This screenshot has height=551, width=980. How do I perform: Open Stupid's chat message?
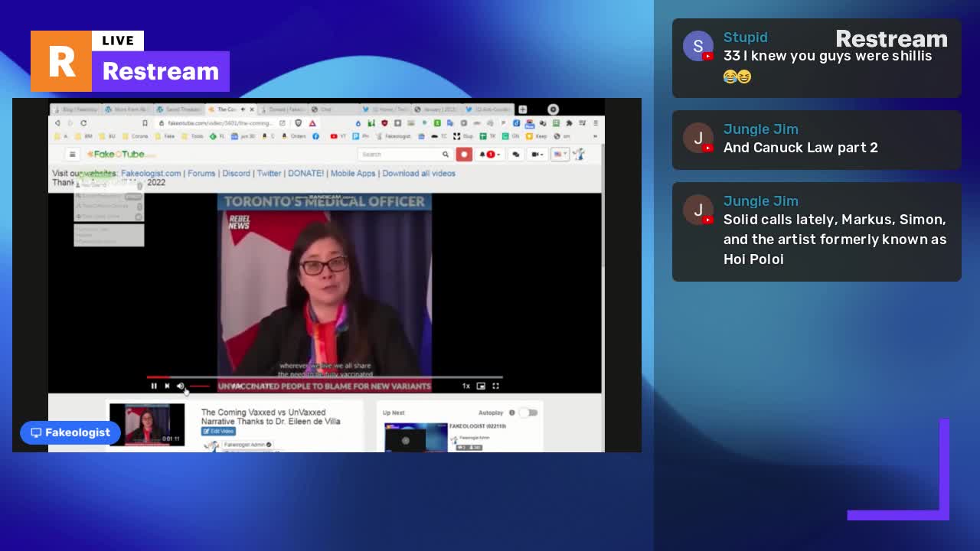click(x=817, y=58)
